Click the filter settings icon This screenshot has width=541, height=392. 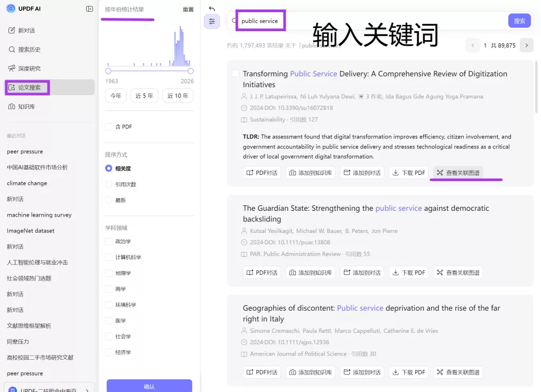pos(212,22)
